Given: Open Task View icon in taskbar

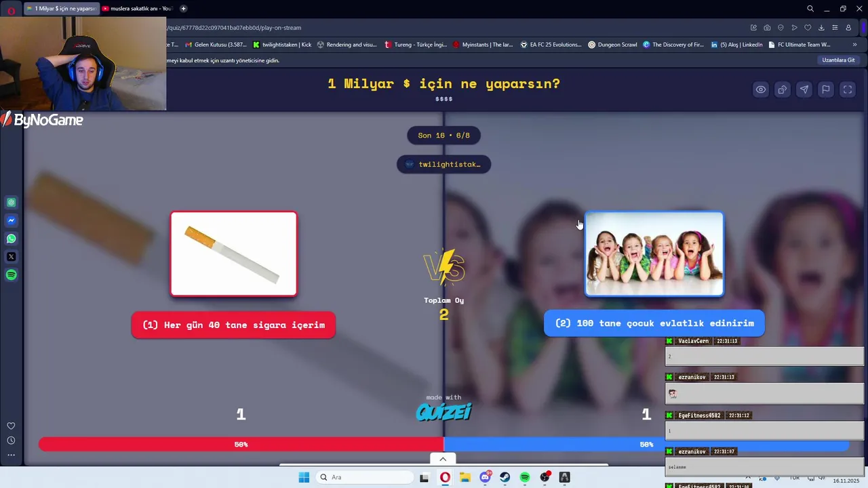Looking at the screenshot, I should pyautogui.click(x=425, y=477).
